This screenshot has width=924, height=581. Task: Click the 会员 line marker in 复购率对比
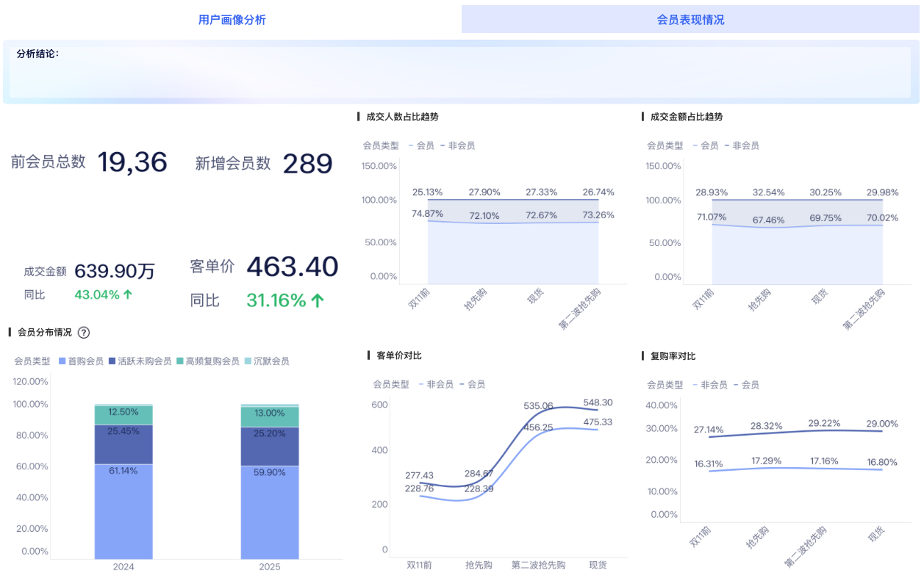(x=735, y=383)
